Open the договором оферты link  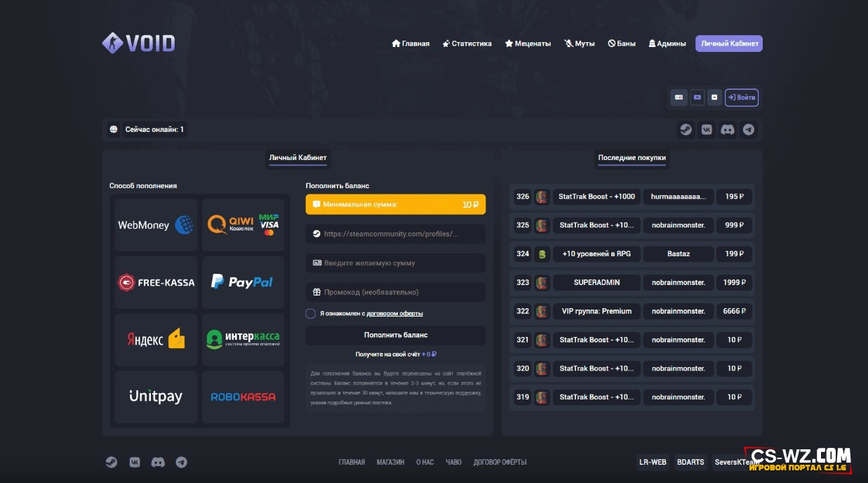click(x=395, y=314)
